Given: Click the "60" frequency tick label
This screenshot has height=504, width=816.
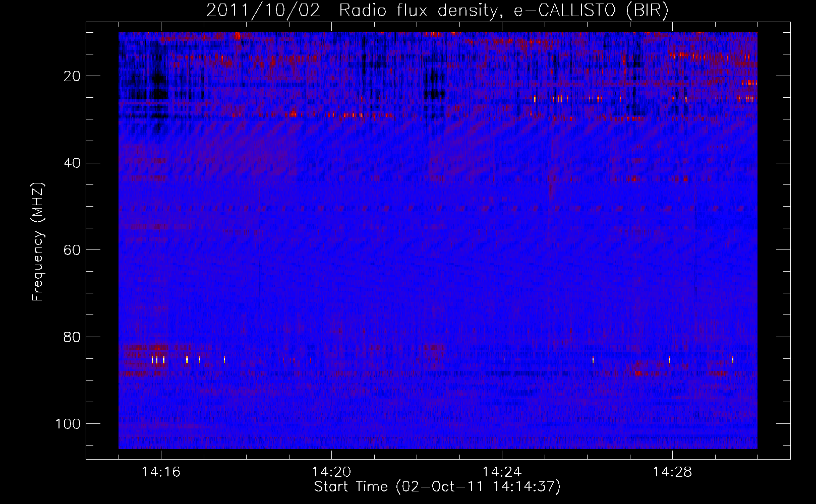Looking at the screenshot, I should (72, 250).
